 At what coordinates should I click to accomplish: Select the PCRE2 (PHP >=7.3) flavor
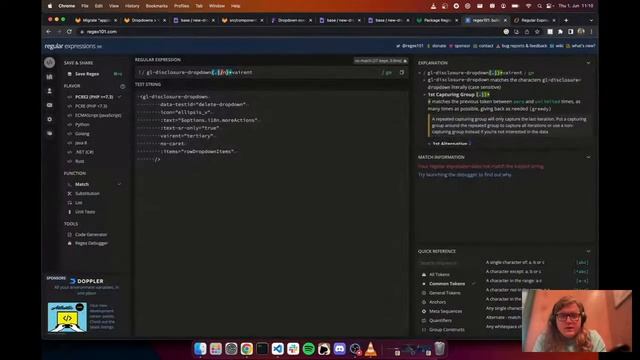(x=94, y=97)
